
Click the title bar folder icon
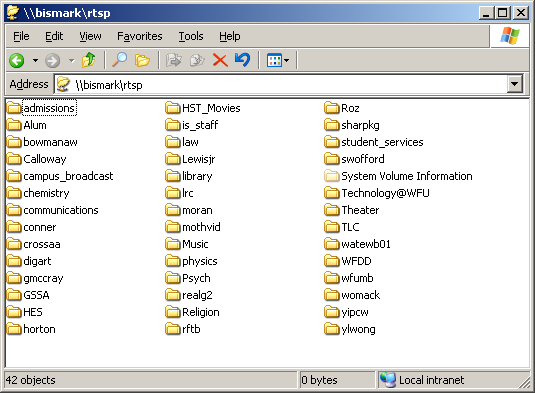[14, 13]
